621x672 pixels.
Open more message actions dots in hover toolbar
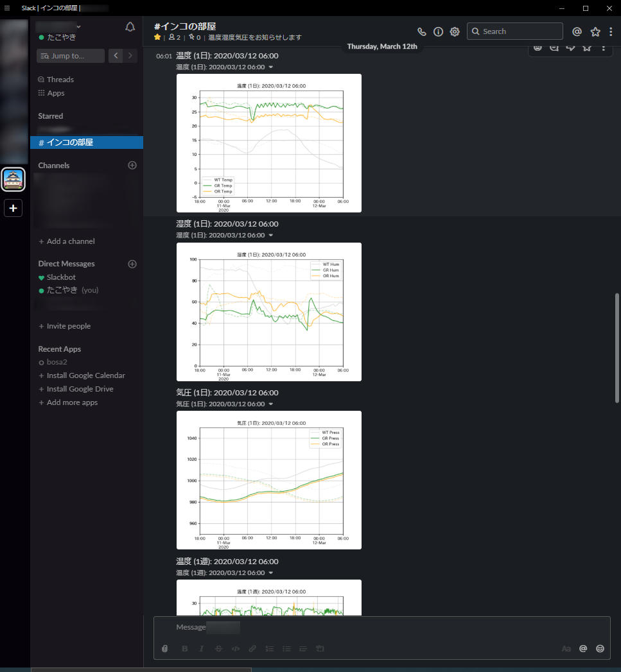(x=603, y=47)
